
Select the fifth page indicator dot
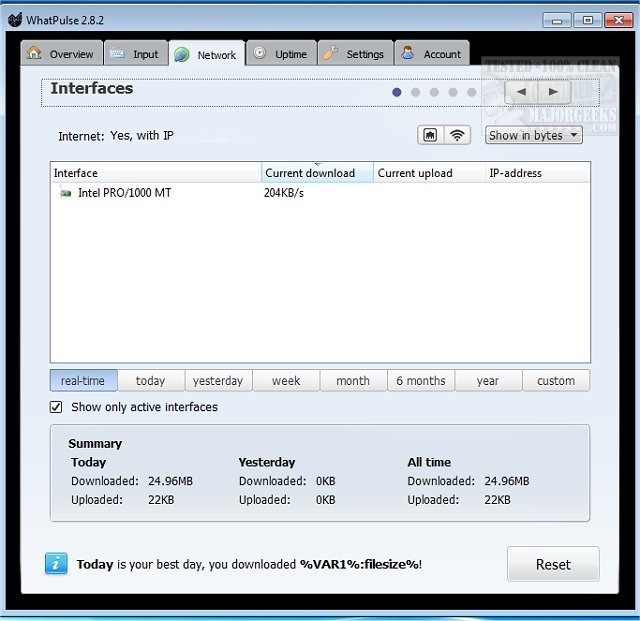472,92
